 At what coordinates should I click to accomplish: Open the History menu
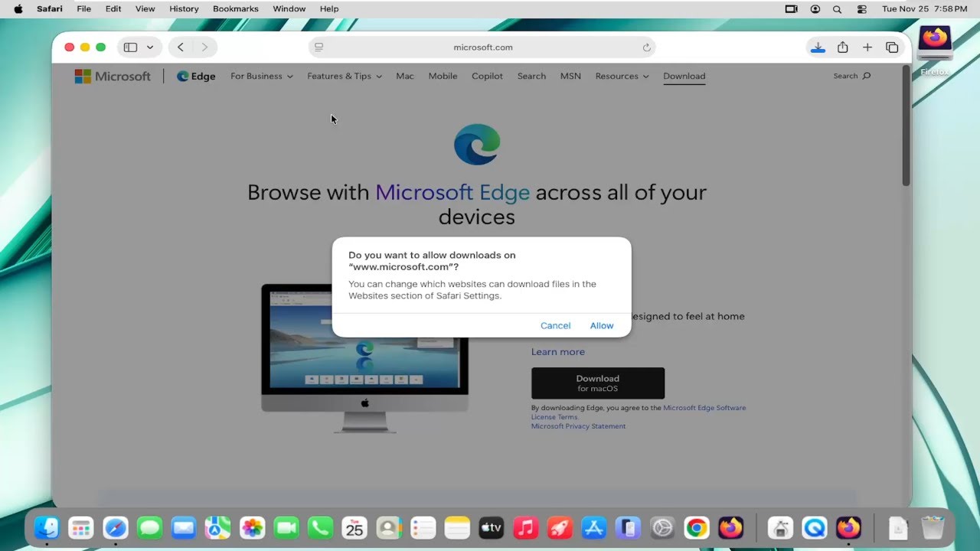tap(184, 8)
